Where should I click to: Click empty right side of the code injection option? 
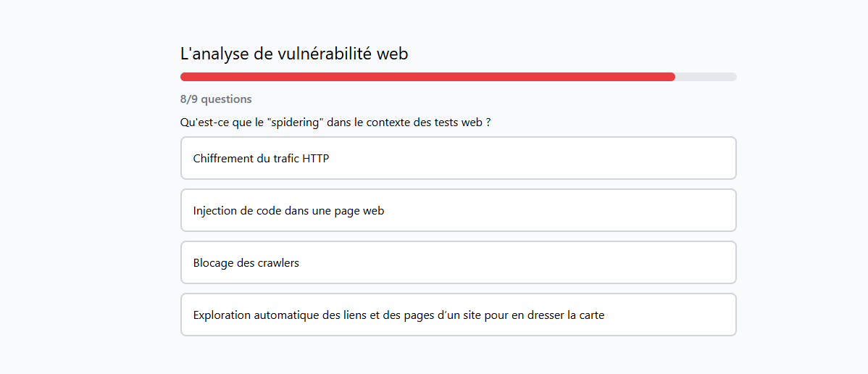[616, 210]
